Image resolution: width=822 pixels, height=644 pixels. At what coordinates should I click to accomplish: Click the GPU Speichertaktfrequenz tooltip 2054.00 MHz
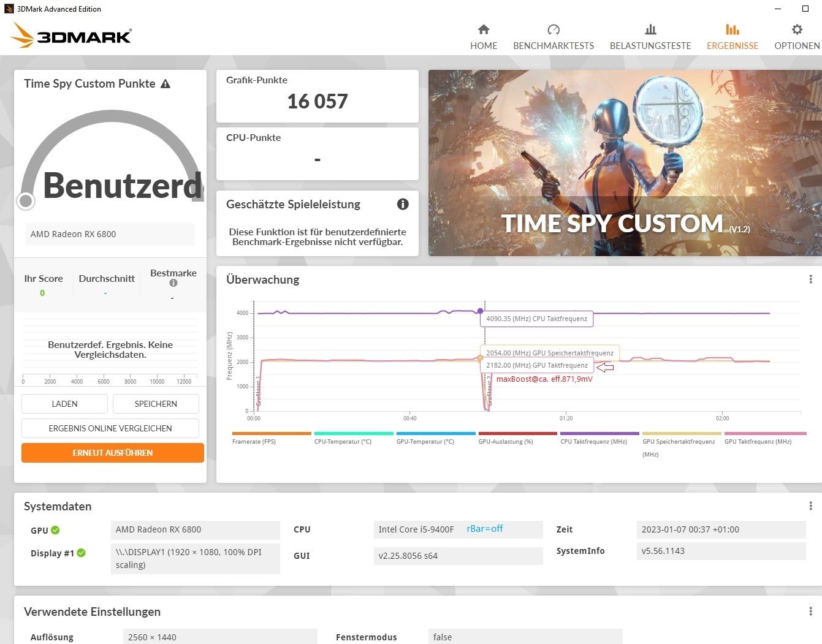[550, 353]
